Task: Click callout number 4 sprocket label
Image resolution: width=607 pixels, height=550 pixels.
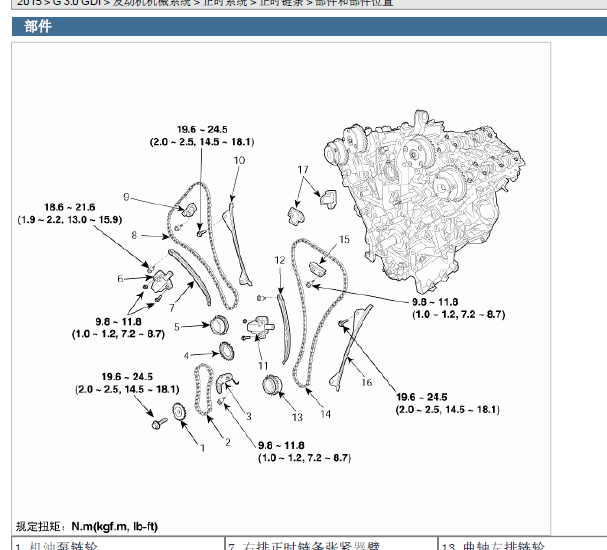Action: point(186,355)
